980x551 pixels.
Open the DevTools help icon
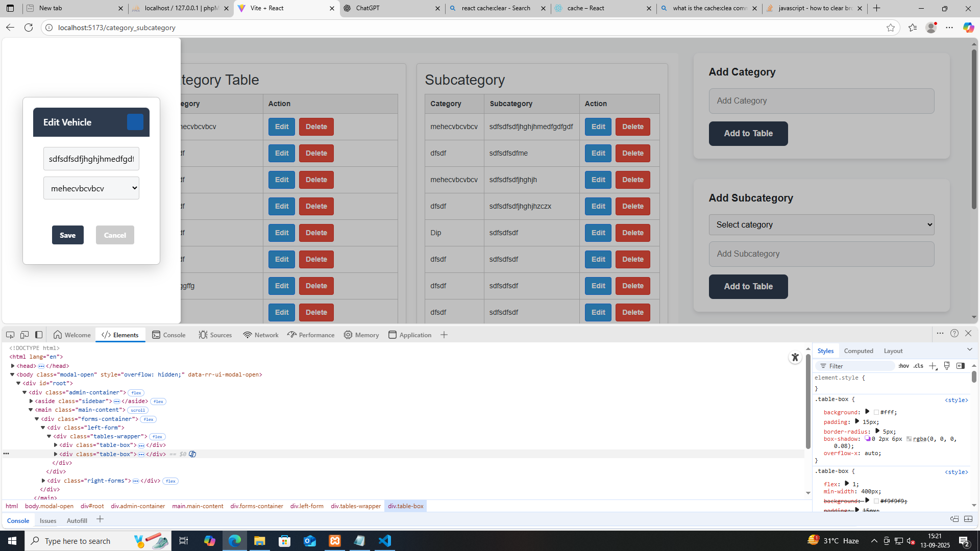click(x=954, y=333)
